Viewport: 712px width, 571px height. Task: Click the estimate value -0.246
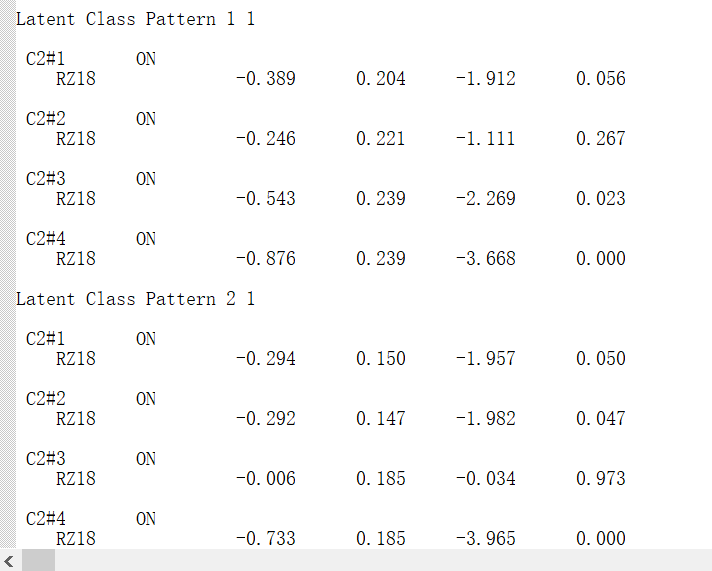[265, 139]
